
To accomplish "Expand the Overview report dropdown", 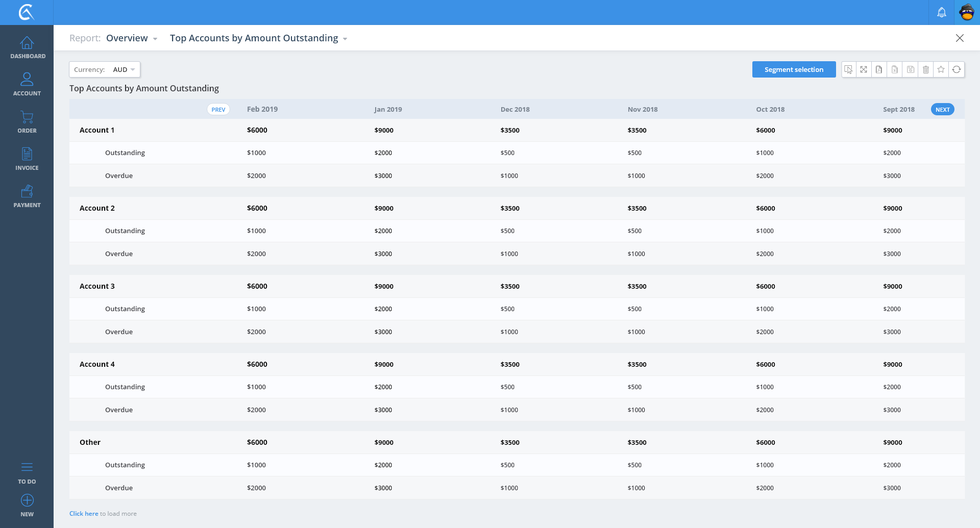I will (132, 38).
